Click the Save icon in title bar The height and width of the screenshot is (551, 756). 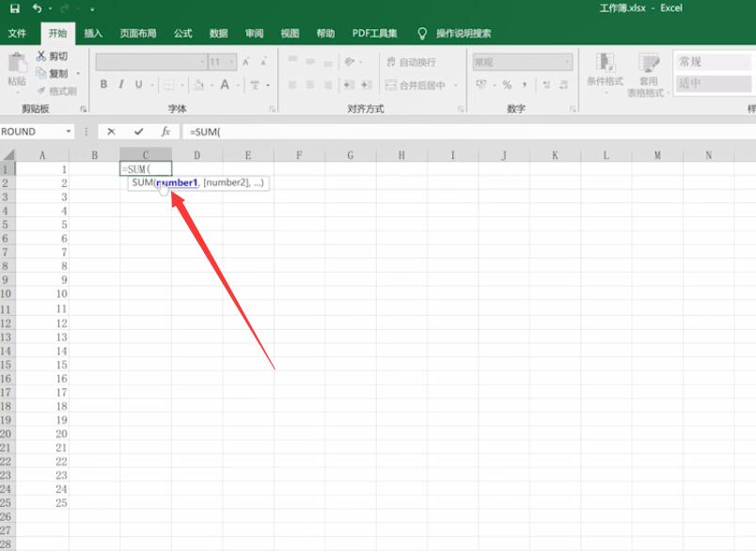click(14, 8)
